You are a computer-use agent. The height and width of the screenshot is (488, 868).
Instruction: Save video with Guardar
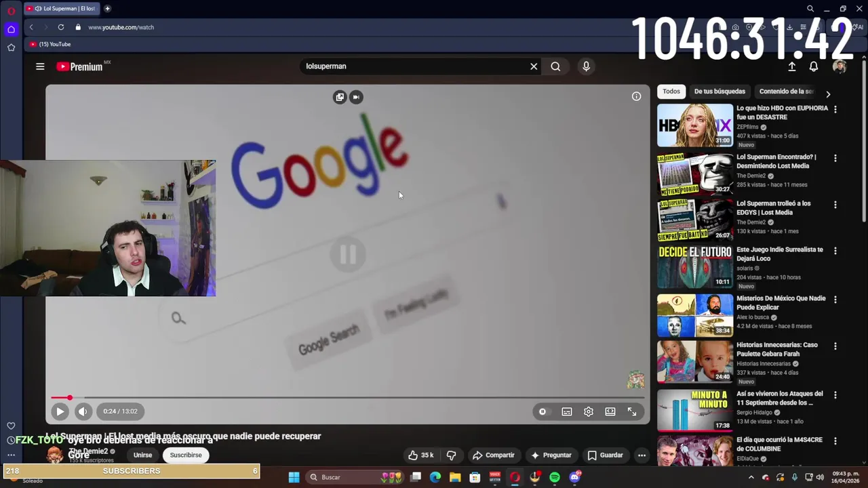click(x=605, y=455)
